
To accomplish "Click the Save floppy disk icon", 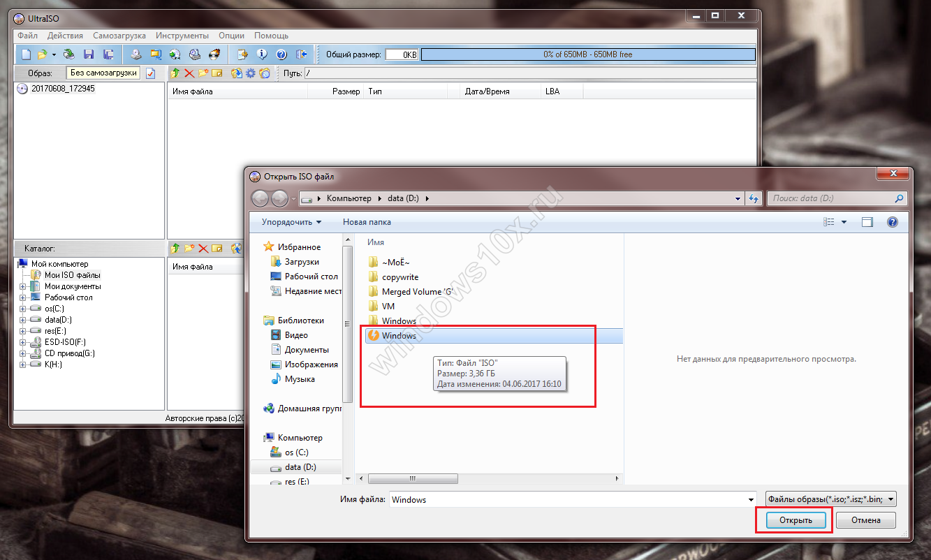I will (x=89, y=54).
